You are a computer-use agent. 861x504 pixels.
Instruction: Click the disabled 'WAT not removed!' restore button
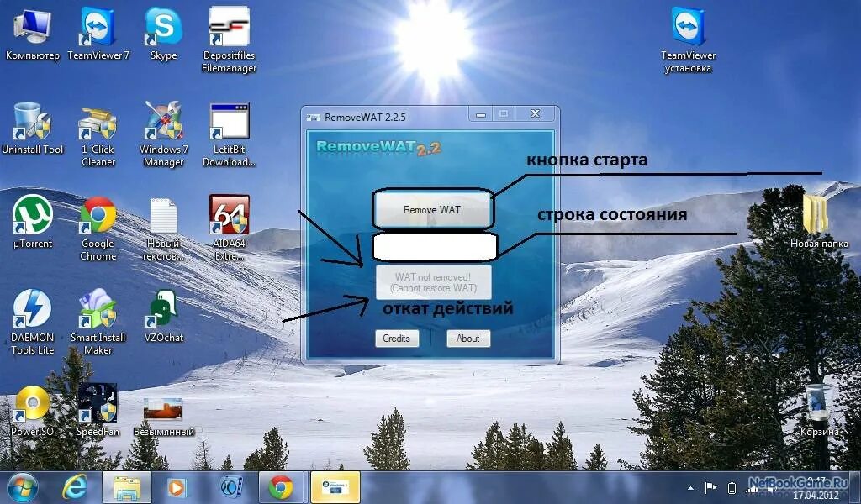[x=433, y=282]
